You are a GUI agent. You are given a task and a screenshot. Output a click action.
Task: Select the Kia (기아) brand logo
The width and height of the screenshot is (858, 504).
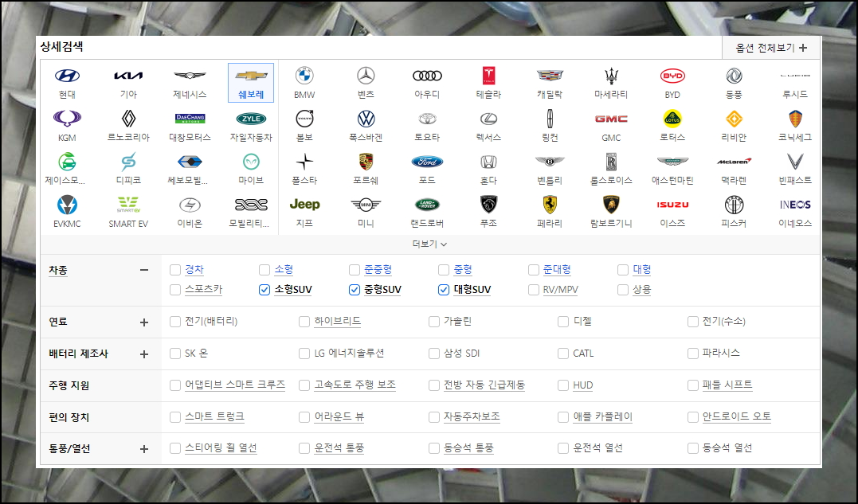tap(128, 76)
